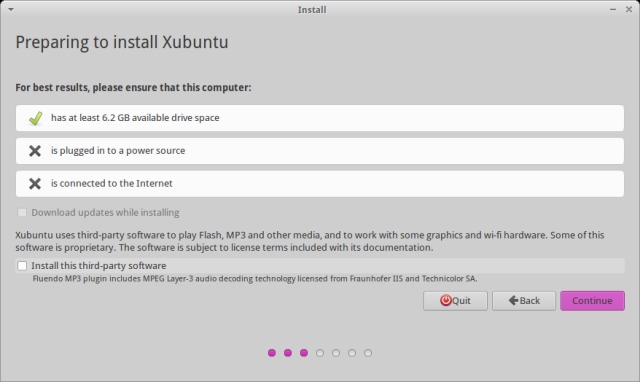The width and height of the screenshot is (640, 382).
Task: Close the Install window
Action: tap(629, 9)
